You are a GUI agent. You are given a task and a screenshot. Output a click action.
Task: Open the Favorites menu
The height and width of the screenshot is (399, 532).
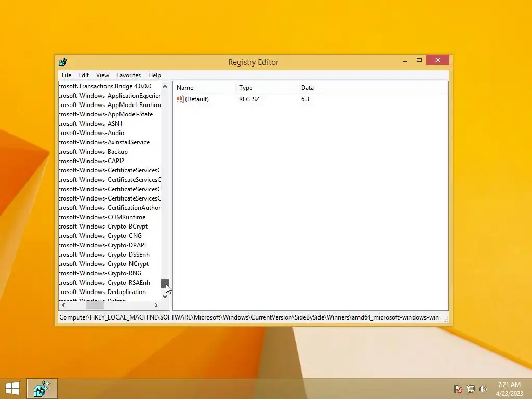(128, 75)
